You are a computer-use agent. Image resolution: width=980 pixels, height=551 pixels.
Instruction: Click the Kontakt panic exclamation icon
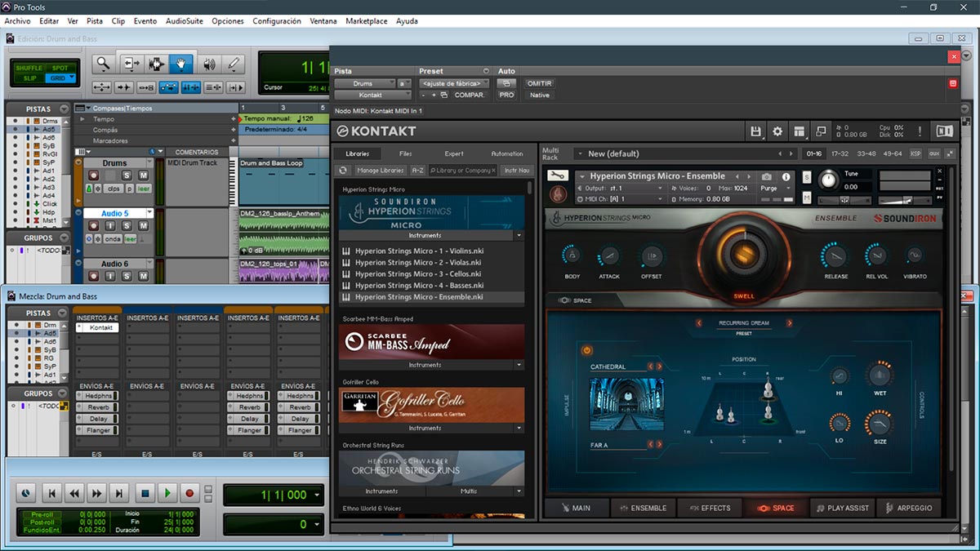(920, 131)
